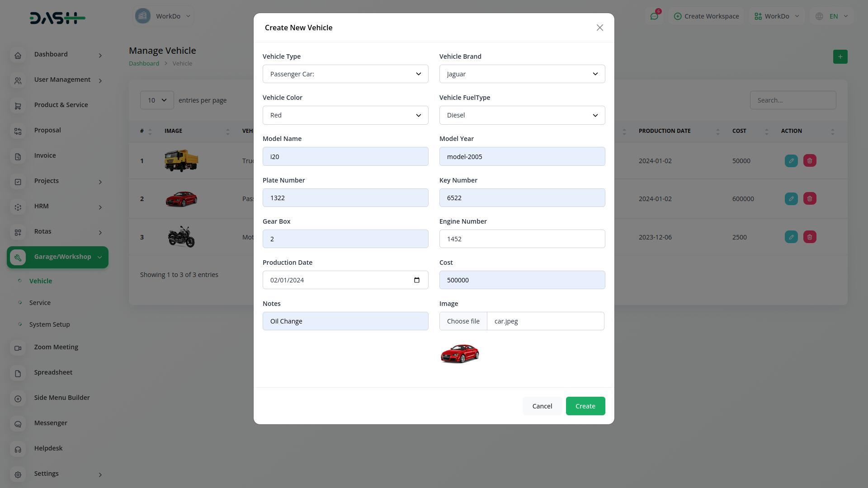This screenshot has width=868, height=488.
Task: Click the edit pencil icon for vehicle 1
Action: click(791, 161)
